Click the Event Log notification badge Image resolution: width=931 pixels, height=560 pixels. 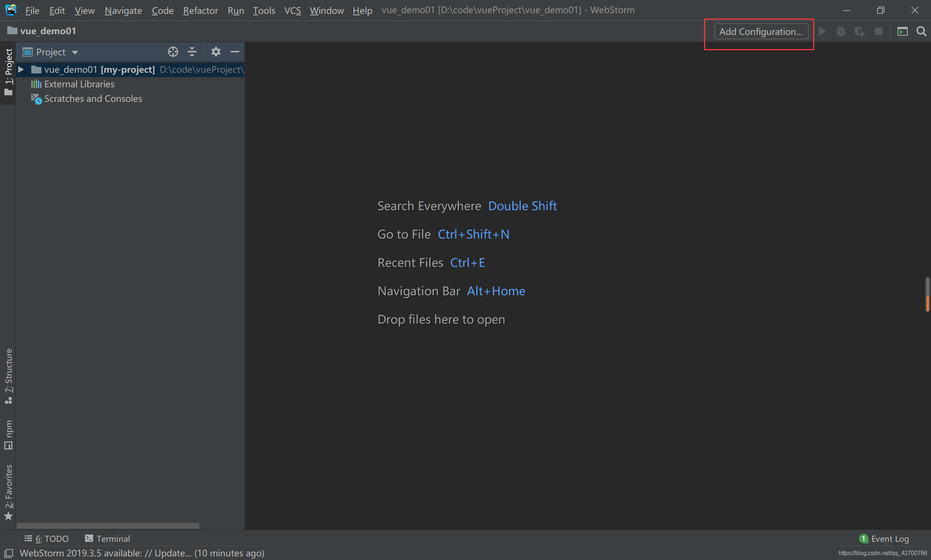864,539
